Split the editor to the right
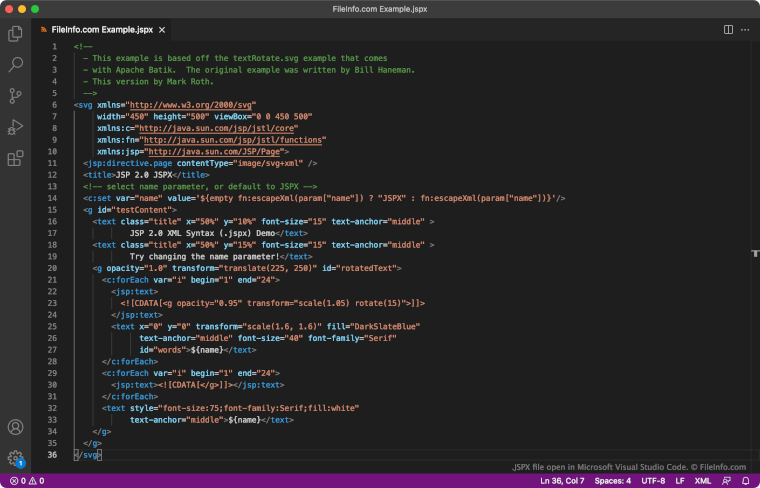 728,30
